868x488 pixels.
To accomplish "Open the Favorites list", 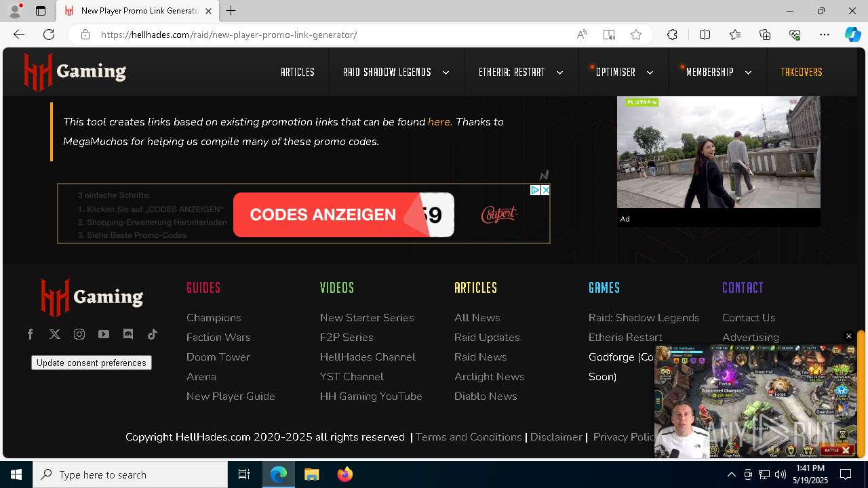I will coord(735,35).
